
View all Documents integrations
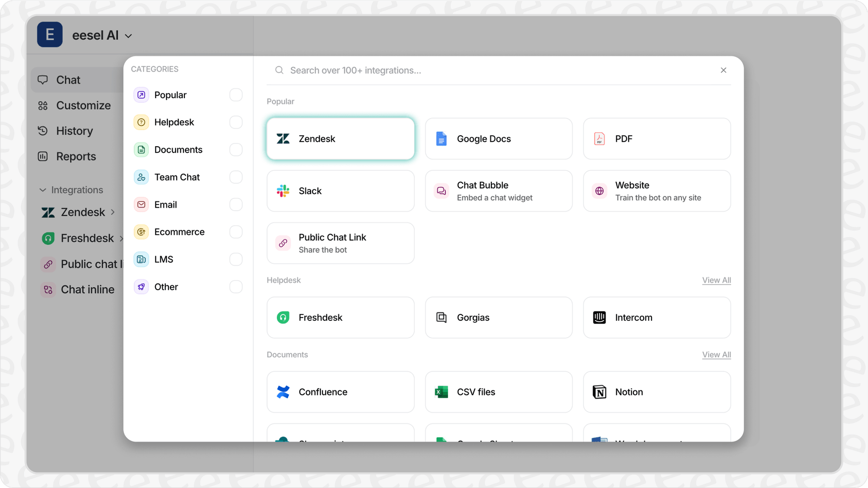(x=716, y=354)
